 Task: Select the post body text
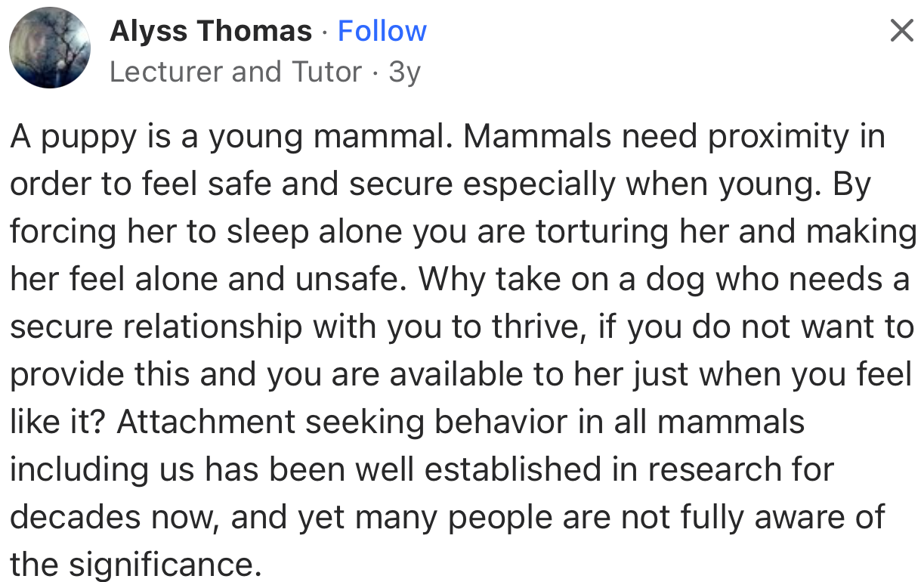coord(453,325)
